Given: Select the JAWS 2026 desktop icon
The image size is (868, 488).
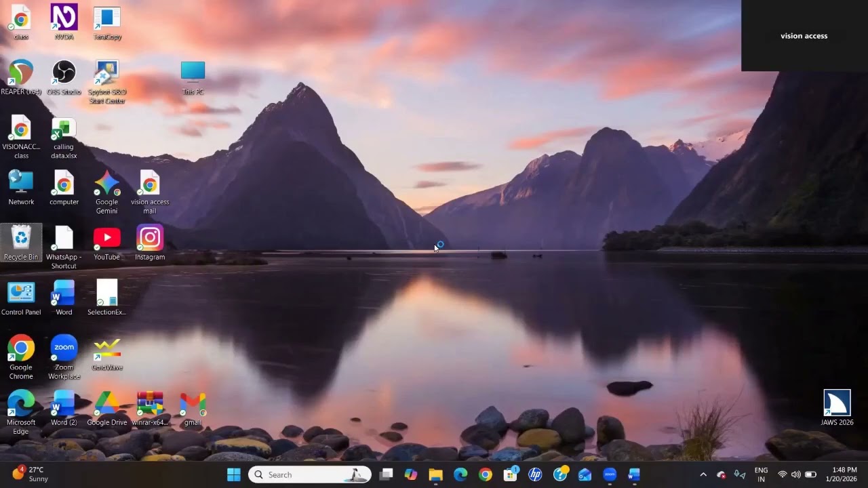Looking at the screenshot, I should coord(837,407).
